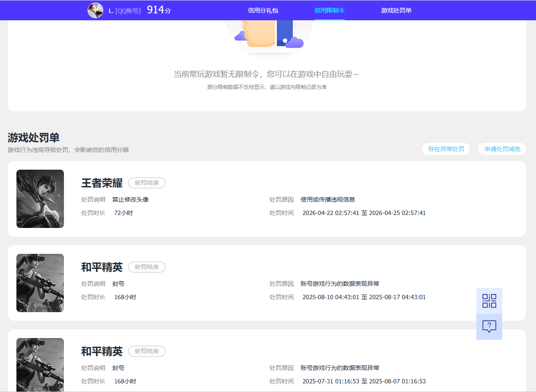Screen dimensions: 536x392
Task: Open the help question chat icon
Action: click(489, 327)
